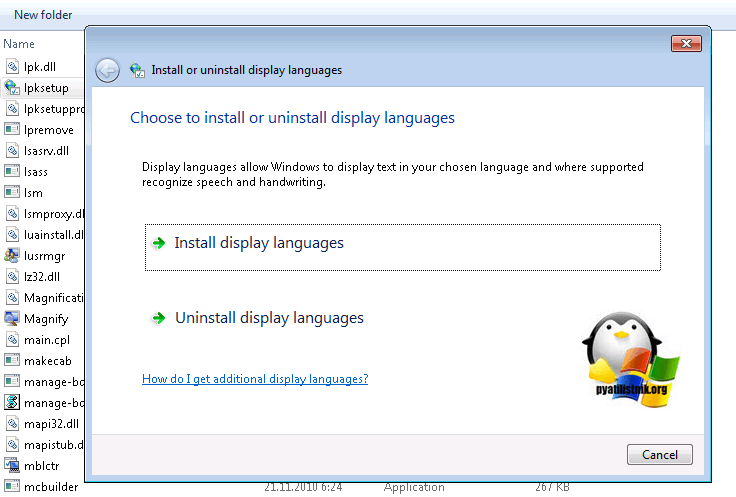Select the Magnify application icon

[12, 319]
